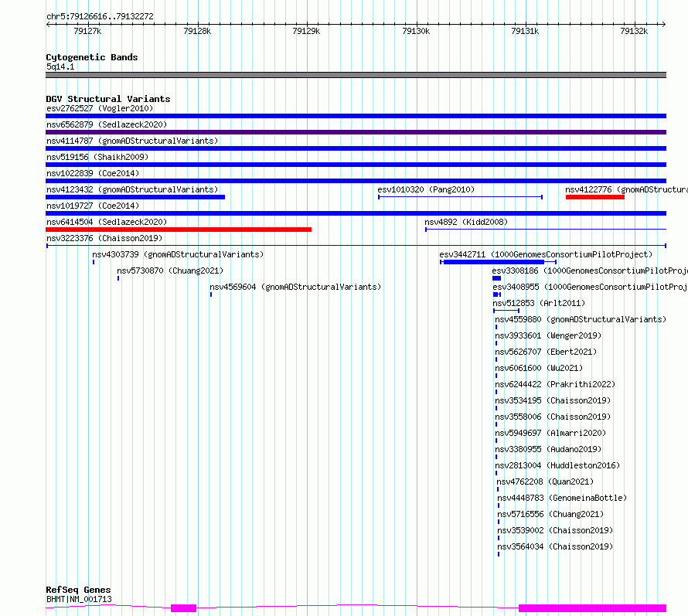The height and width of the screenshot is (616, 688).
Task: Click the 79132k ruler position
Action: (x=634, y=31)
